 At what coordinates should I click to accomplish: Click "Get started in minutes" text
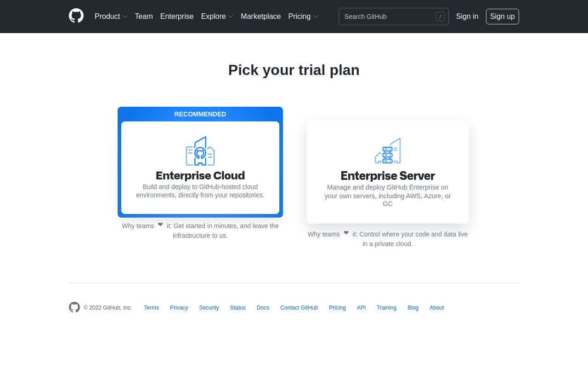(x=206, y=226)
